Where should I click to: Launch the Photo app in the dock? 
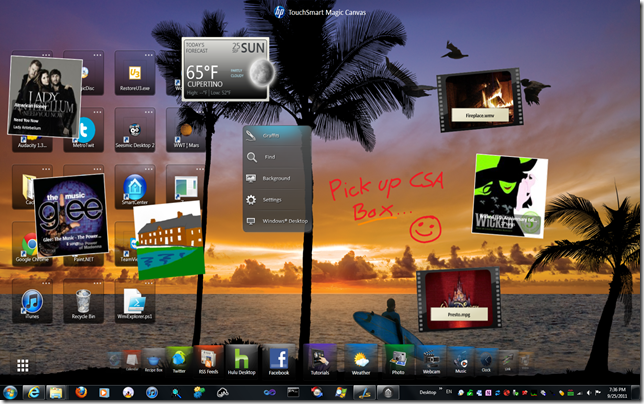pos(398,361)
